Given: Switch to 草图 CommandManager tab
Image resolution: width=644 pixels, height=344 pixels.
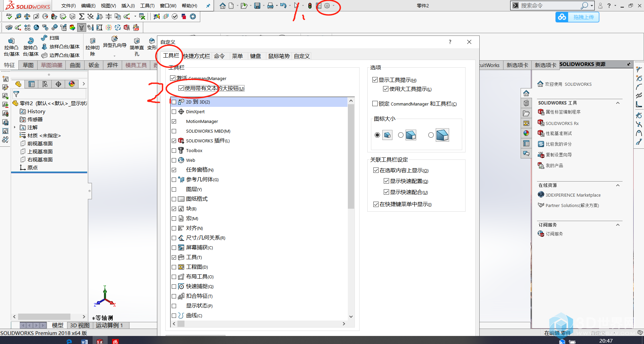Looking at the screenshot, I should (x=28, y=65).
